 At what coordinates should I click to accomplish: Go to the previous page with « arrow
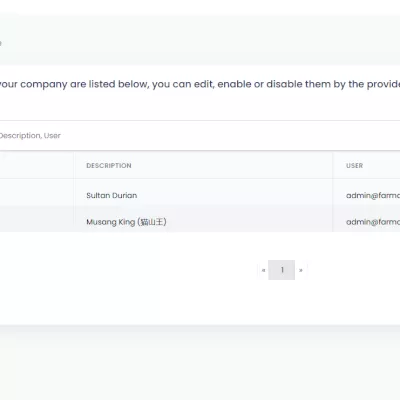point(263,270)
